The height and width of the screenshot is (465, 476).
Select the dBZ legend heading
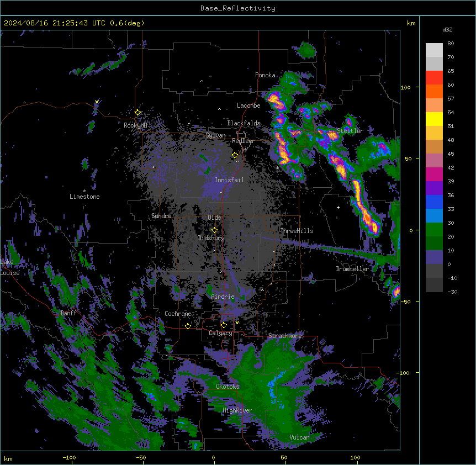(447, 30)
